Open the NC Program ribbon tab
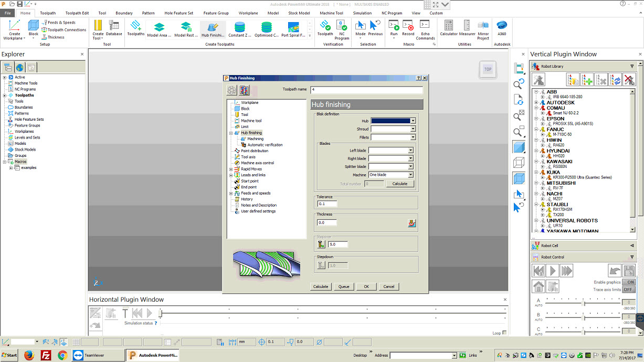 [392, 13]
